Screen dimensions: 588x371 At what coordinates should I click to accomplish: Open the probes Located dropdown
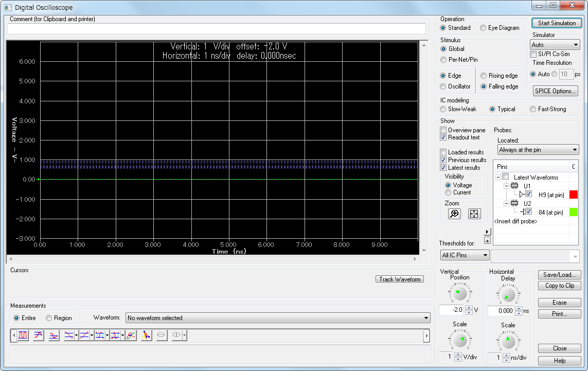point(538,150)
